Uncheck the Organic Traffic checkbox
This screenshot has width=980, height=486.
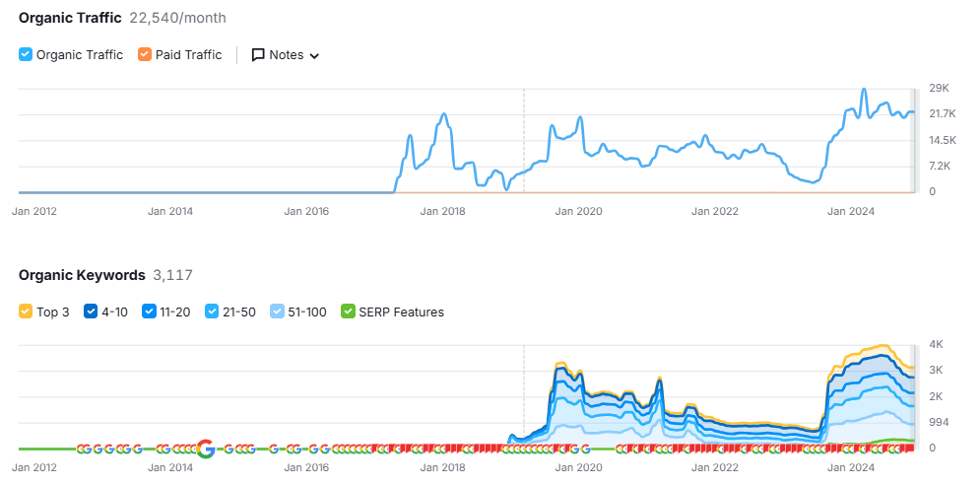pyautogui.click(x=26, y=55)
